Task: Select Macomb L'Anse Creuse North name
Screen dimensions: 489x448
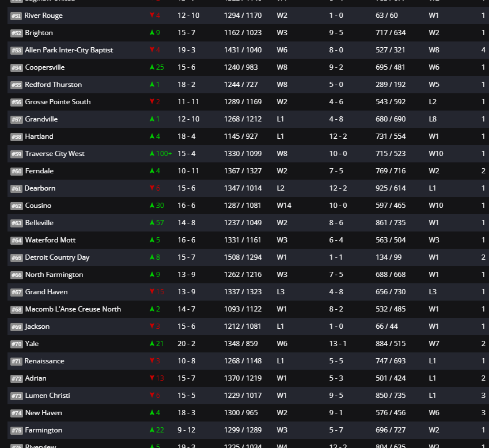Action: 73,309
